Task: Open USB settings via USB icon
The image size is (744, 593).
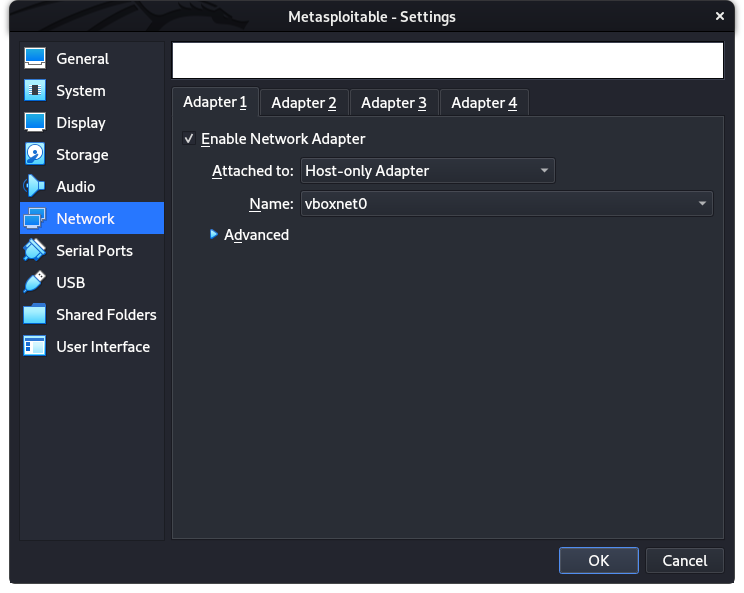Action: pyautogui.click(x=35, y=283)
